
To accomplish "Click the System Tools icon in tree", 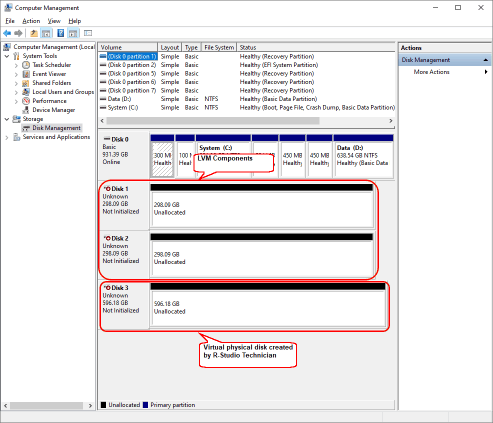I will click(x=16, y=56).
